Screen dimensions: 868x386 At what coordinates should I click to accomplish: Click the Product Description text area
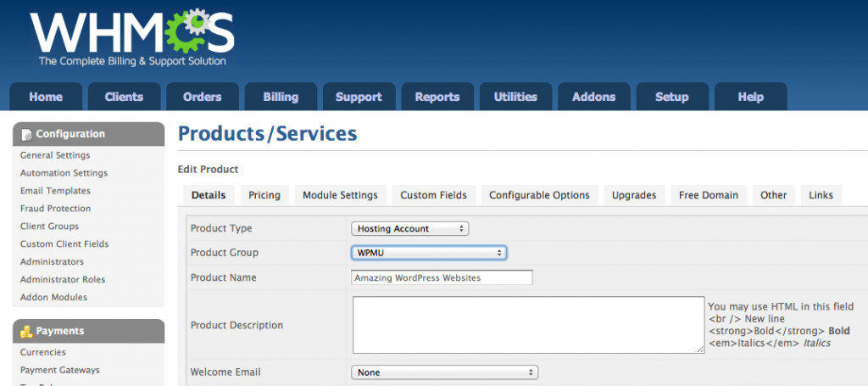point(529,325)
